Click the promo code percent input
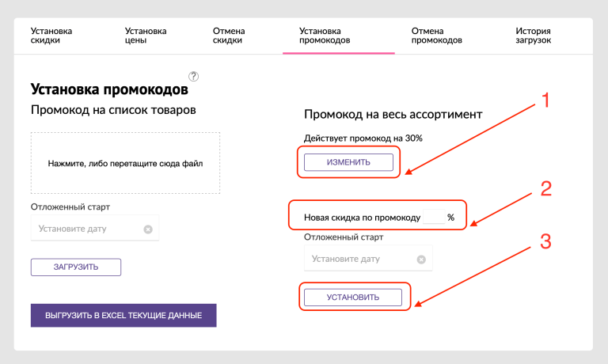Image resolution: width=608 pixels, height=364 pixels. 433,218
